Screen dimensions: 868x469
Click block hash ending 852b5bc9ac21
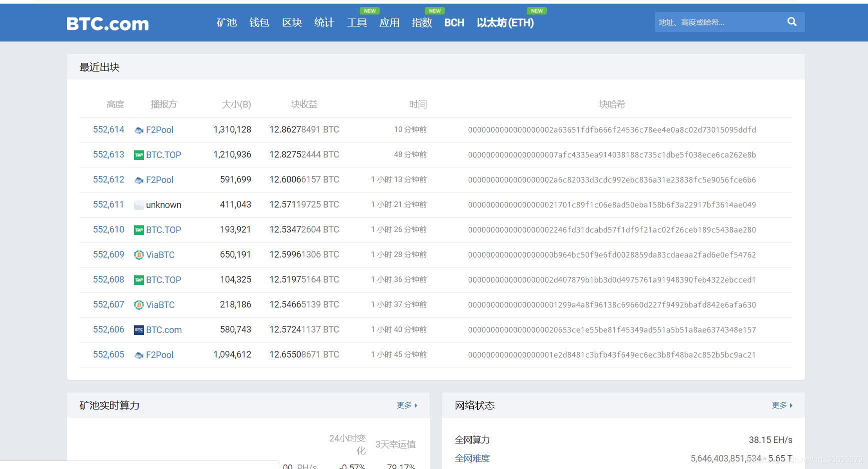[x=612, y=355]
